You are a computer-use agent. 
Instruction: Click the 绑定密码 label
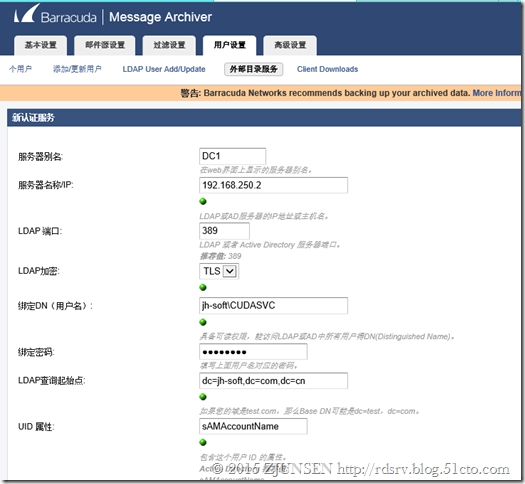[x=36, y=352]
